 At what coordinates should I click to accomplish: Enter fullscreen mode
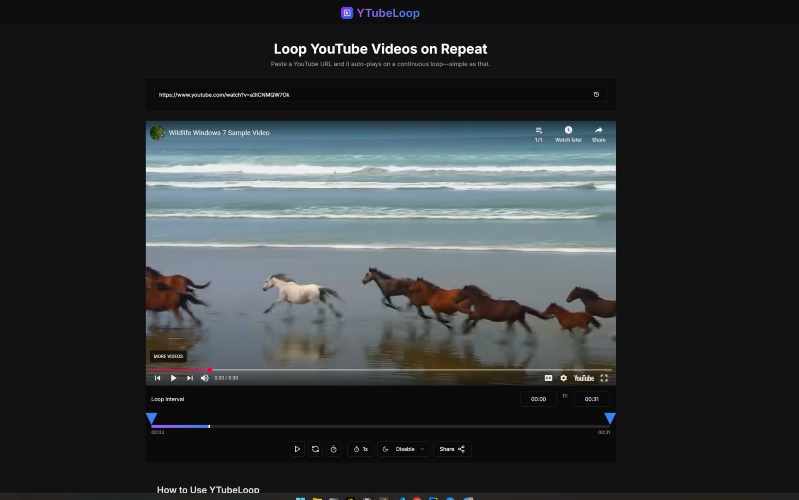tap(604, 378)
